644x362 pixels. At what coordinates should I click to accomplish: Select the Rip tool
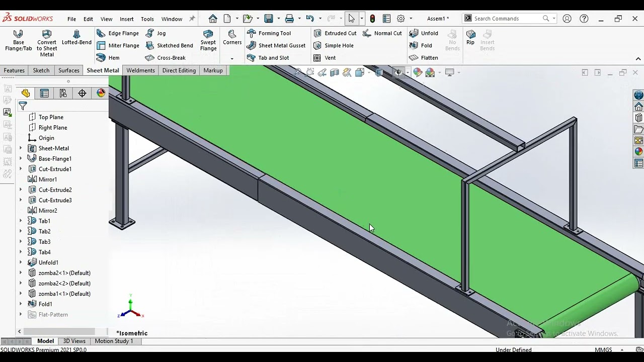[470, 38]
